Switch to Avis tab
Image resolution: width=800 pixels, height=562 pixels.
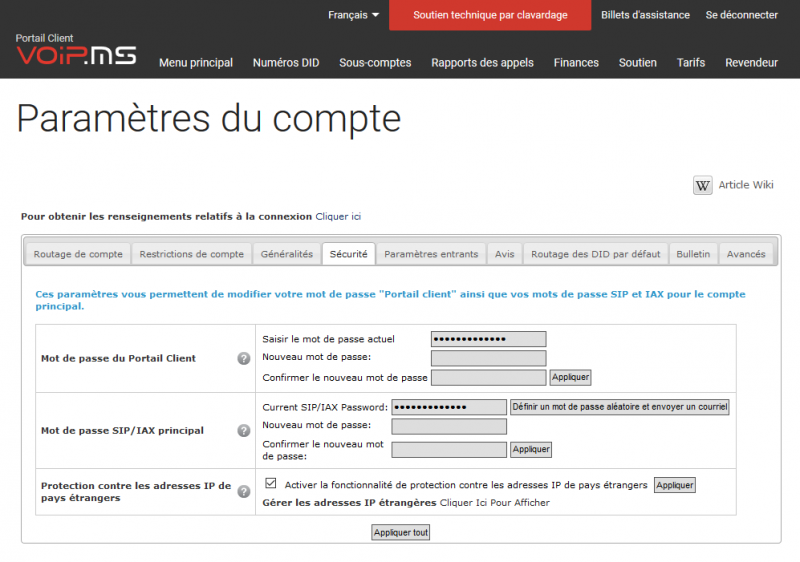(505, 254)
